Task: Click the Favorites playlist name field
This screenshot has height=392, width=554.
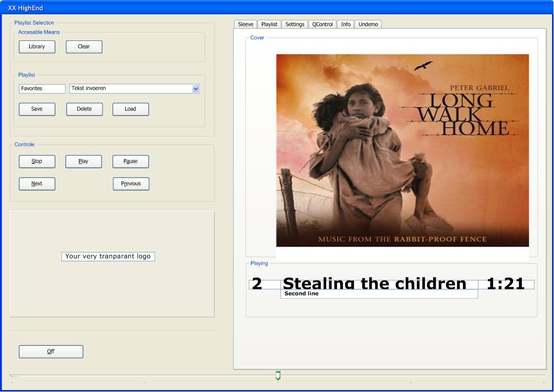Action: [x=42, y=89]
